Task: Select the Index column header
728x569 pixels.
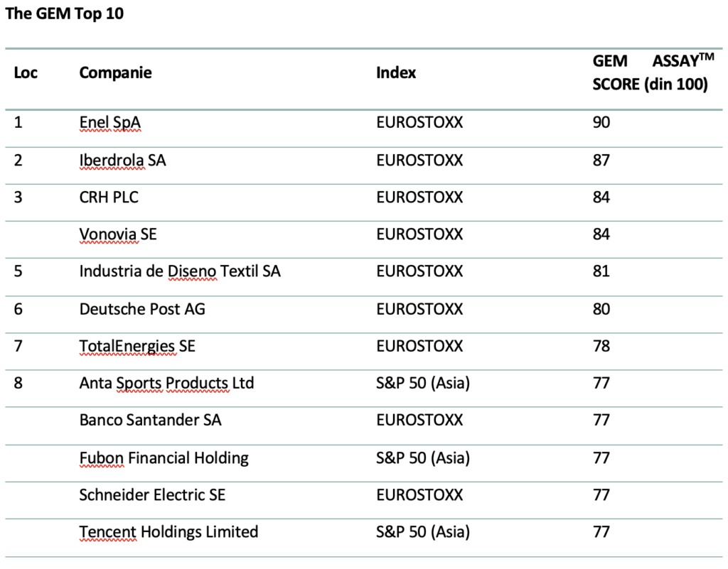Action: 396,72
